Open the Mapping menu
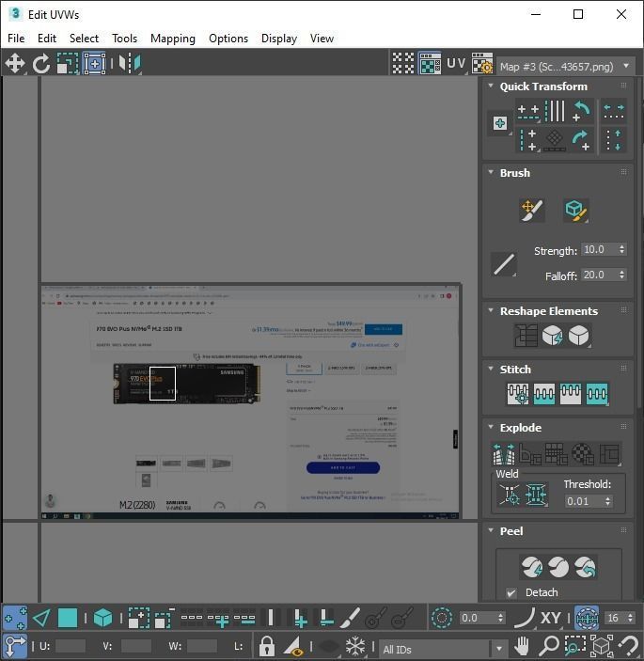The height and width of the screenshot is (661, 644). point(173,39)
